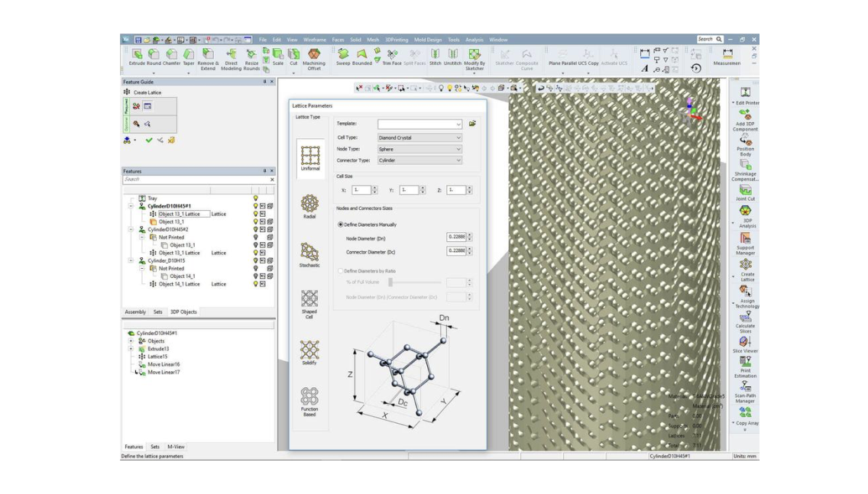Open the Analysis menu

tap(474, 40)
